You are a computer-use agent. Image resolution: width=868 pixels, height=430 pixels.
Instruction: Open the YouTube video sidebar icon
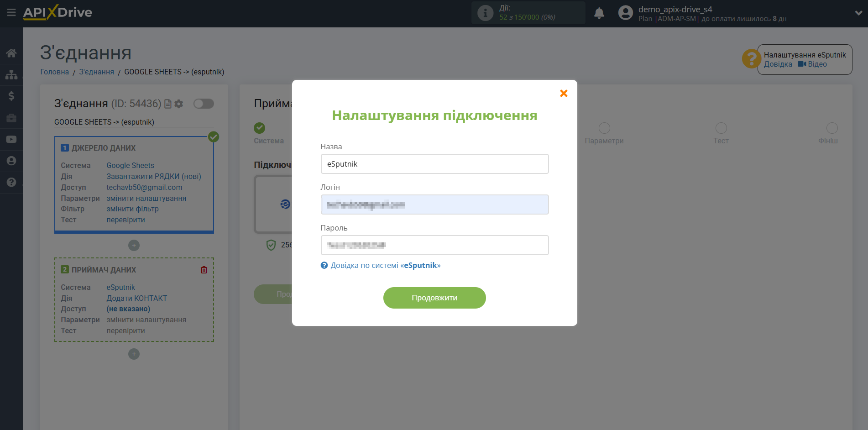pyautogui.click(x=11, y=139)
